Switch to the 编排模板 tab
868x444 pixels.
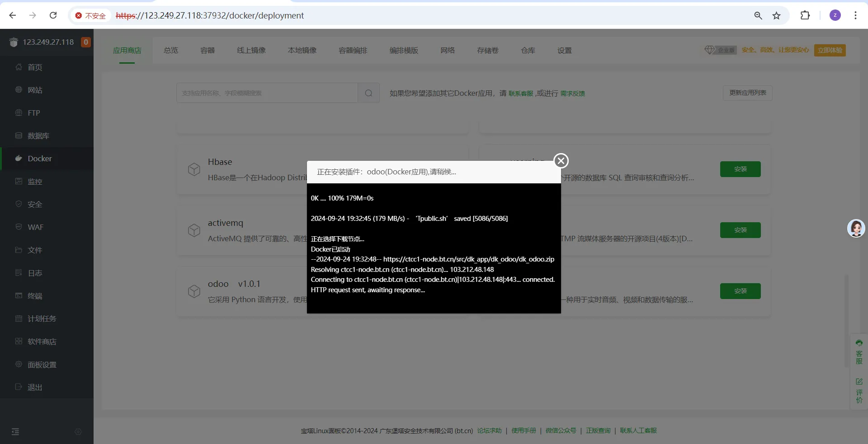pyautogui.click(x=404, y=50)
